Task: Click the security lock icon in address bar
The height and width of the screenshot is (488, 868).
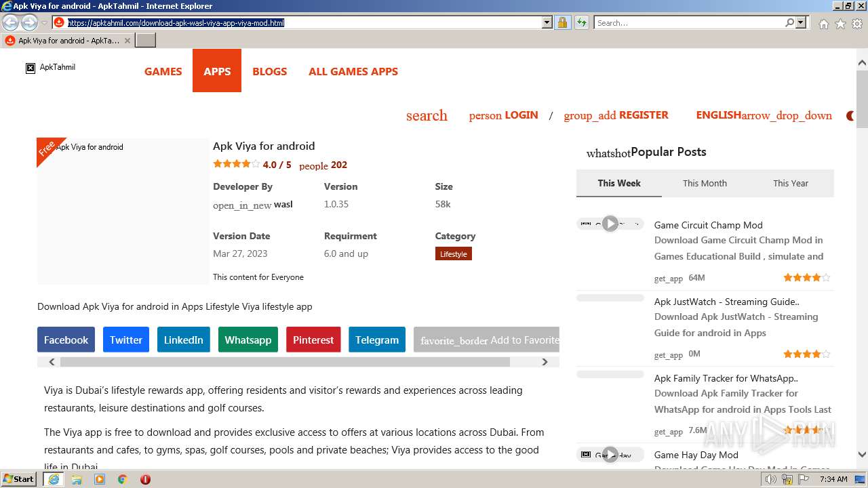Action: click(562, 22)
